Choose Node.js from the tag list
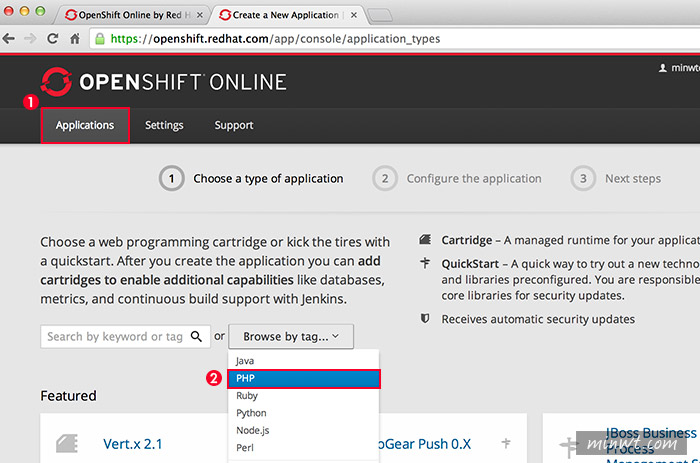 click(x=303, y=430)
